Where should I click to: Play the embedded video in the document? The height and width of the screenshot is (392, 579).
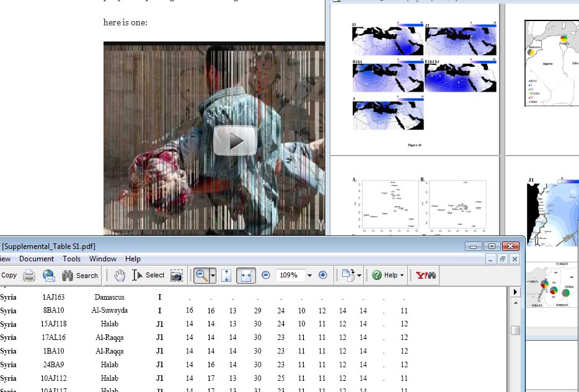click(235, 141)
